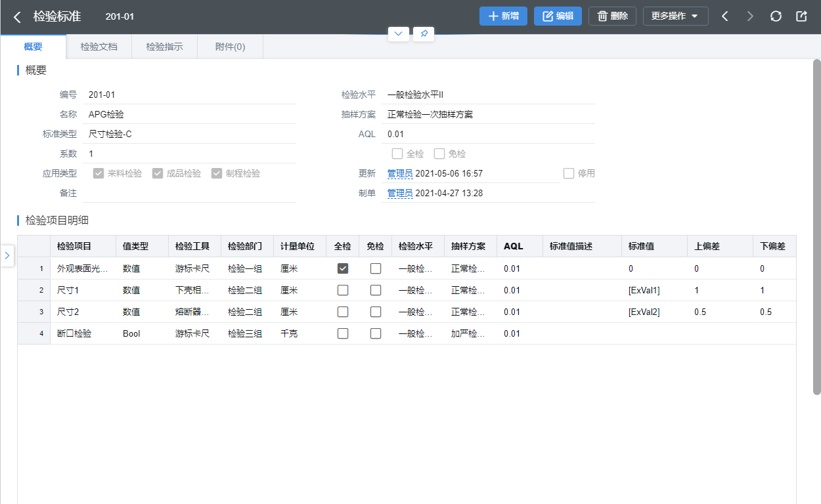
Task: Click the 加严检 sampling plan cell
Action: 470,333
